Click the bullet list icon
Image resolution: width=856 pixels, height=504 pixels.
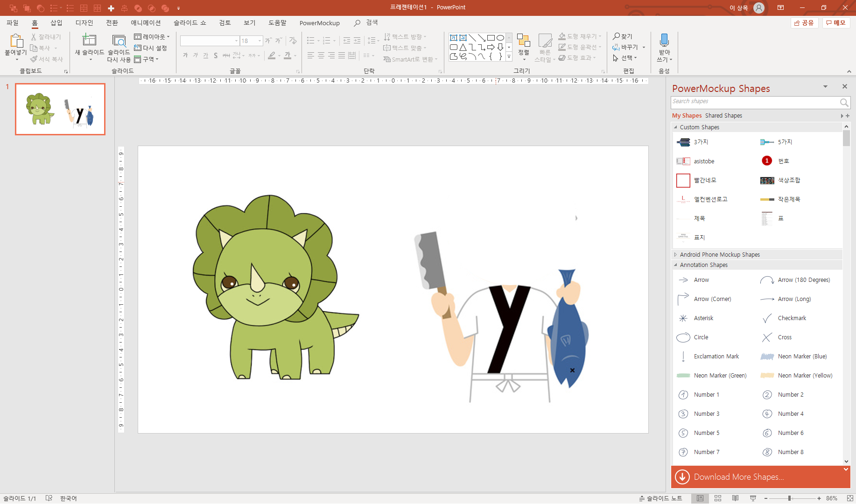coord(311,41)
